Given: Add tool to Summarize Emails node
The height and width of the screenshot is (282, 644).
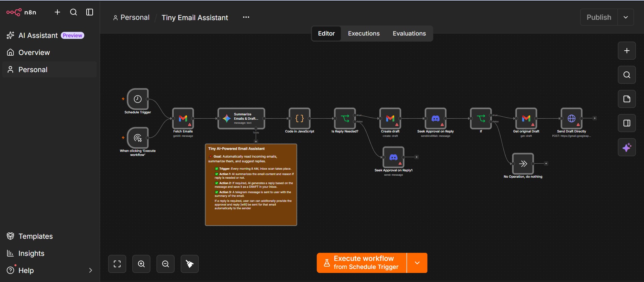Looking at the screenshot, I should [256, 142].
